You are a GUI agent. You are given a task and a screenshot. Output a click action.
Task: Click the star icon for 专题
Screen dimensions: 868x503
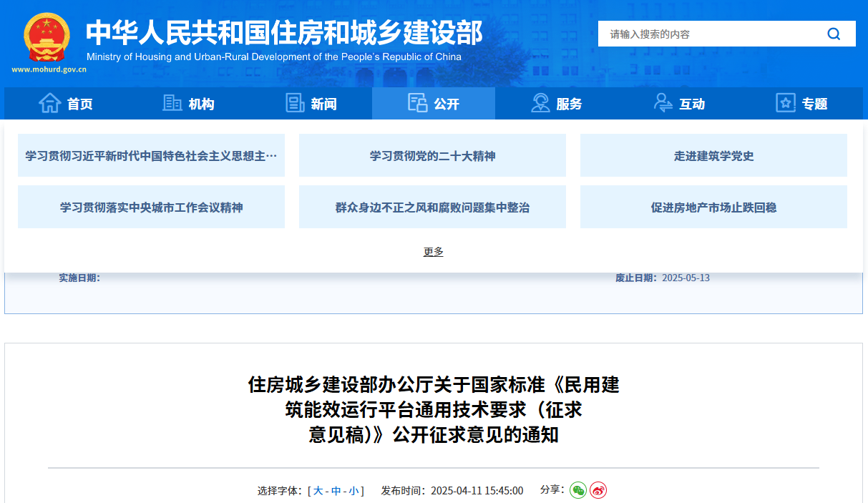point(786,104)
